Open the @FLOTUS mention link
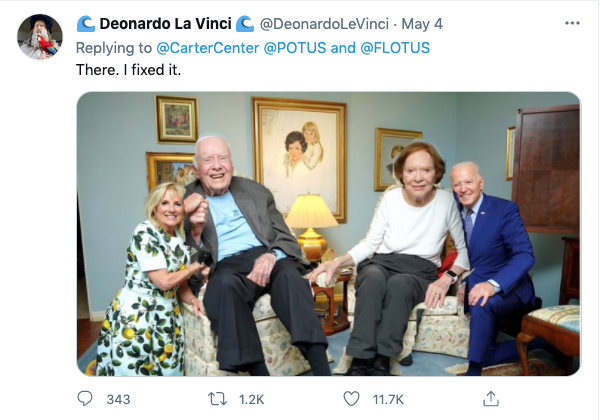 point(398,48)
